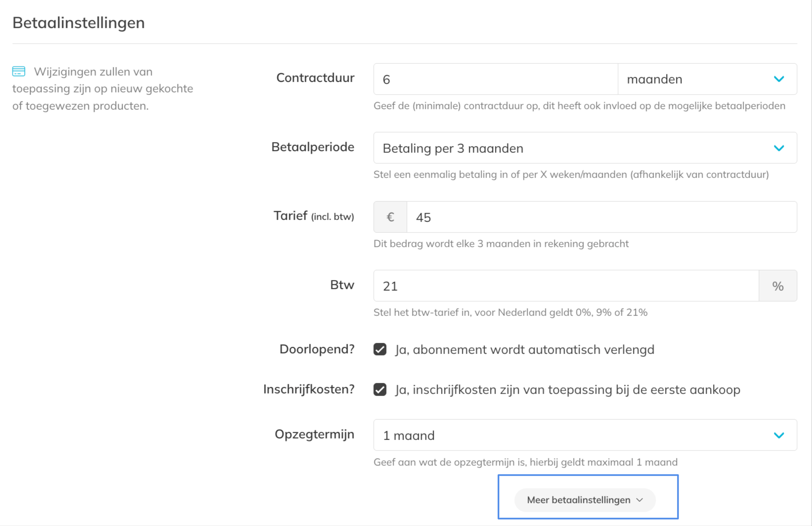Viewport: 812px width, 526px height.
Task: Toggle the 'inschrijfkosten zijn van toepassing' label
Action: click(x=567, y=390)
